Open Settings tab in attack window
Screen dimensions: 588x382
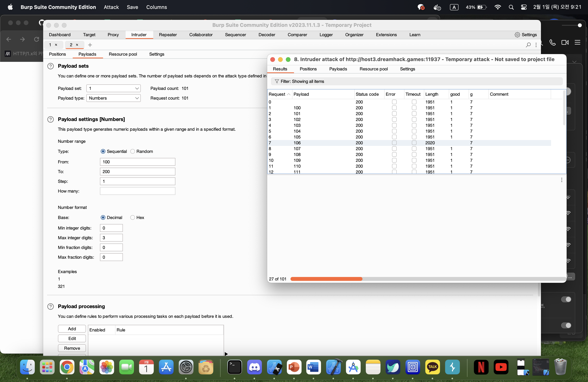(407, 69)
